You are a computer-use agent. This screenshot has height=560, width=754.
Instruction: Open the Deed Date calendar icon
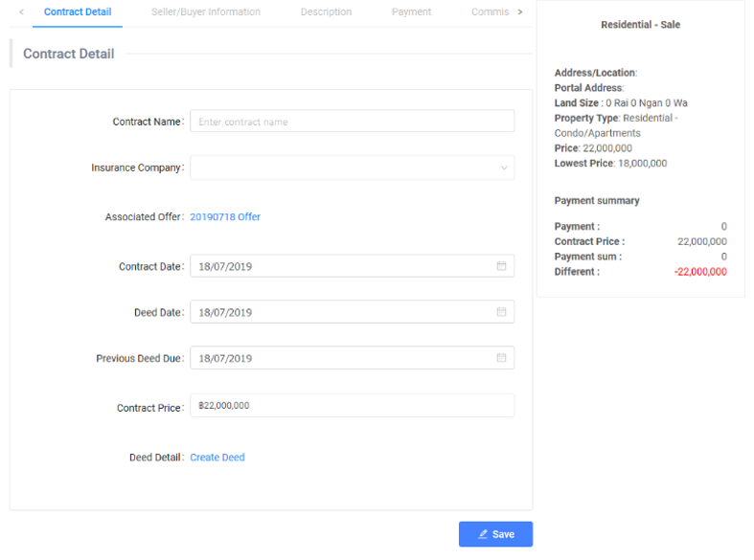(501, 312)
